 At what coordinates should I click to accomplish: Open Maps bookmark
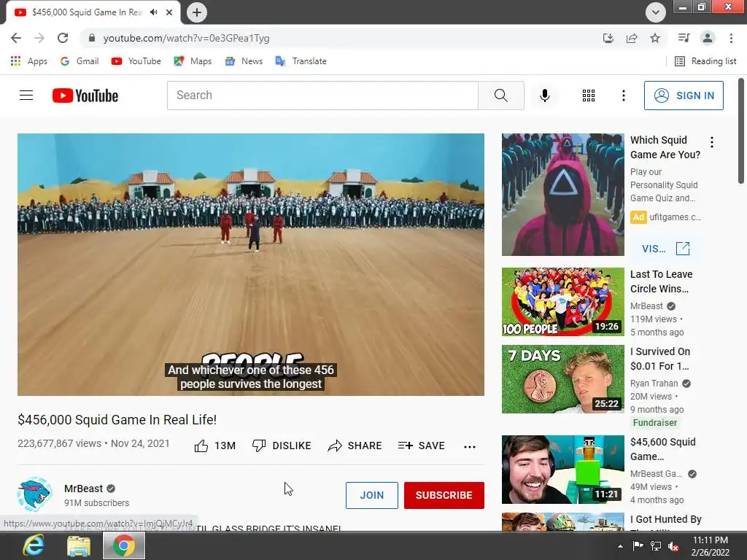coord(193,61)
